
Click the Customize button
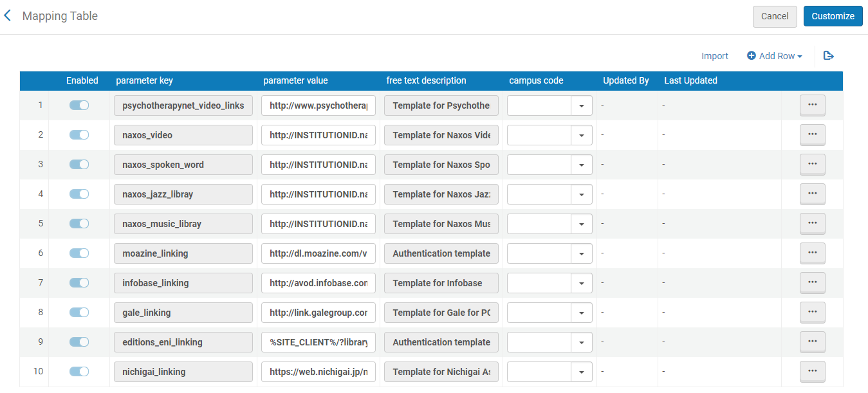coord(833,16)
